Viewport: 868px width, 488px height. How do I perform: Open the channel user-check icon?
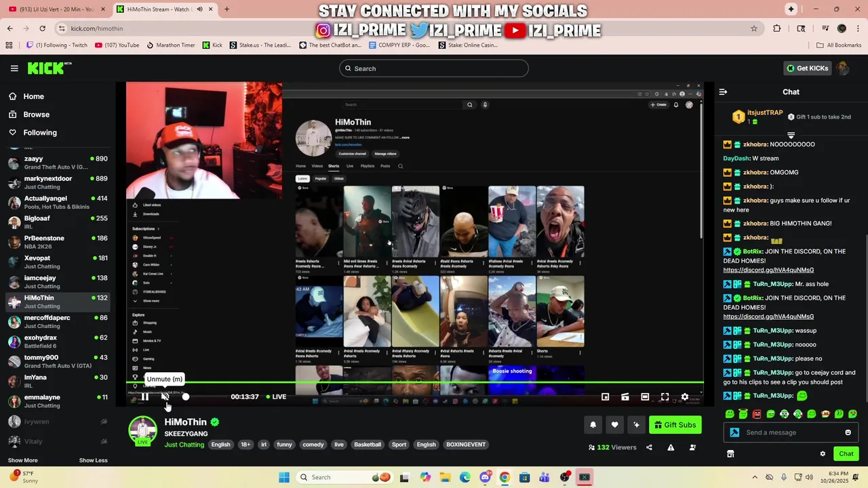(x=692, y=447)
